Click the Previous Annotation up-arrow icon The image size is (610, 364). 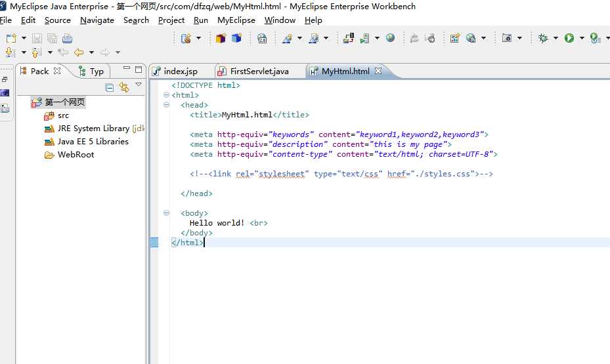tap(37, 52)
